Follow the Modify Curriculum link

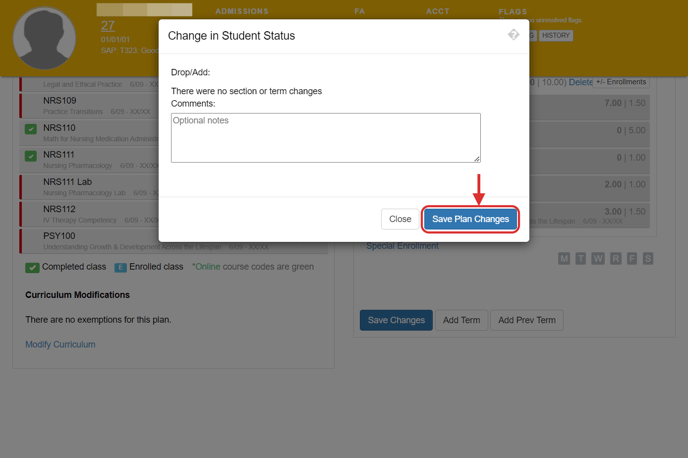(x=60, y=344)
